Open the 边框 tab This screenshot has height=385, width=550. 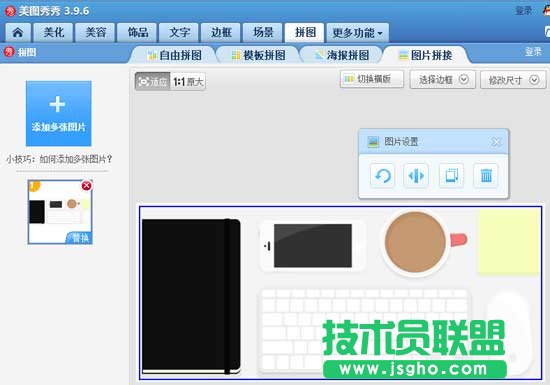point(221,33)
